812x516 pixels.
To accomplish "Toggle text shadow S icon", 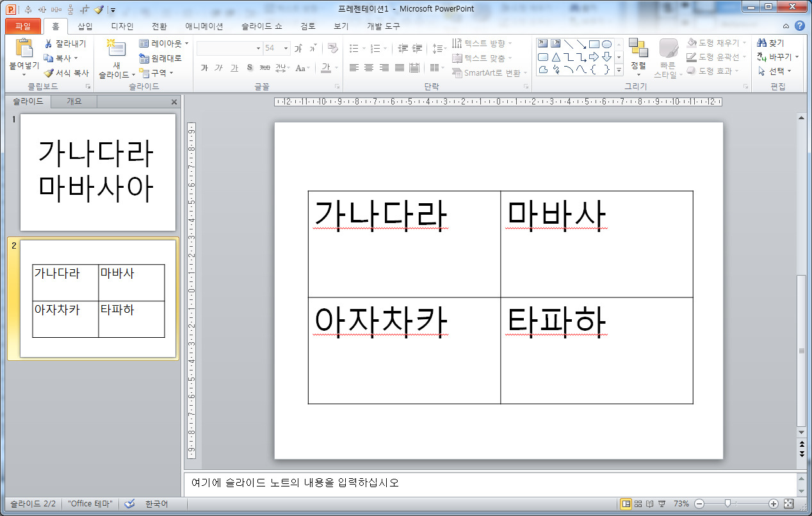I will [249, 68].
